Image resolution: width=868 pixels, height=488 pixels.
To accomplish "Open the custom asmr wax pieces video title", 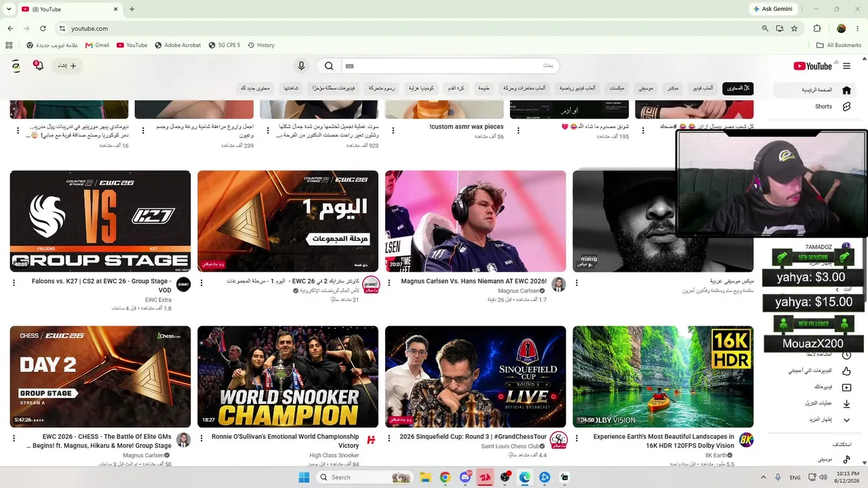I will tap(467, 127).
